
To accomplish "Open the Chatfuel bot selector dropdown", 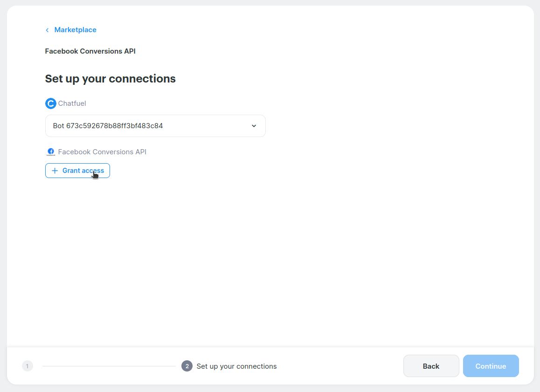I will click(x=155, y=126).
